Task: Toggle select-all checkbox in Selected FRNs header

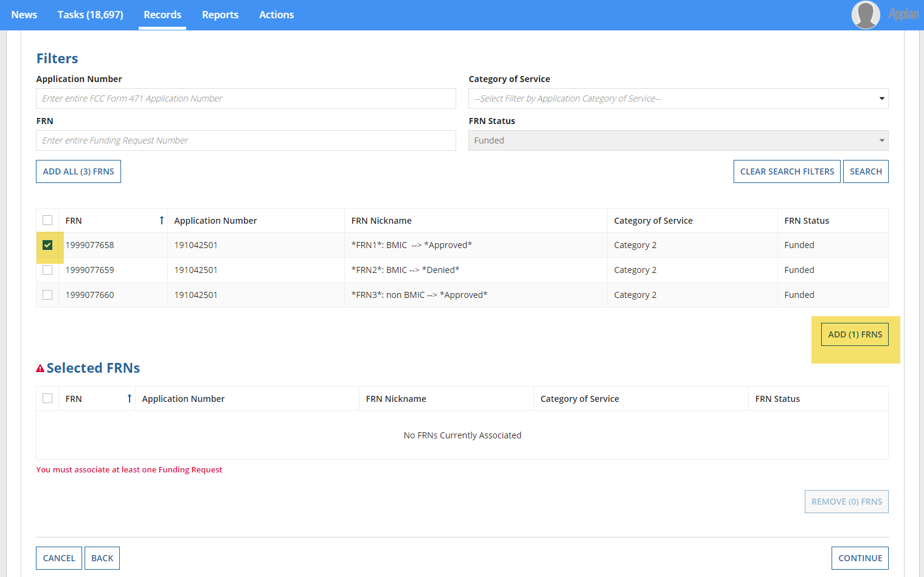Action: [47, 398]
